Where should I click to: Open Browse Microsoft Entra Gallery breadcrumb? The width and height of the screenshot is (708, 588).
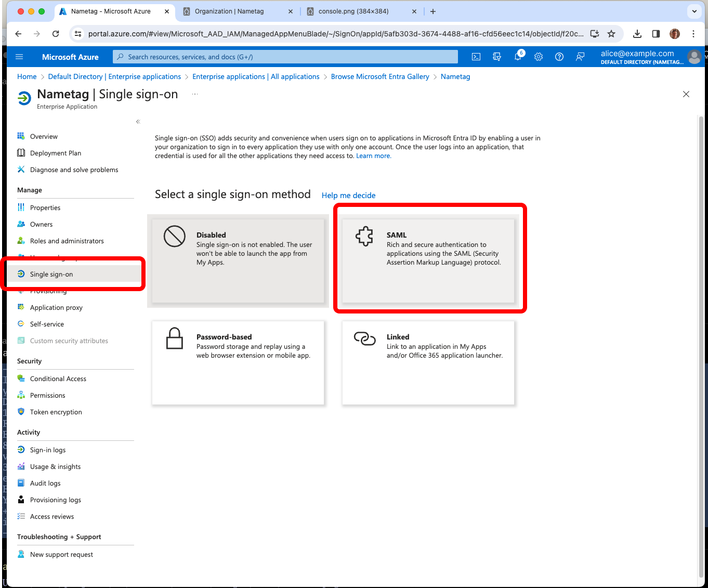(x=380, y=76)
